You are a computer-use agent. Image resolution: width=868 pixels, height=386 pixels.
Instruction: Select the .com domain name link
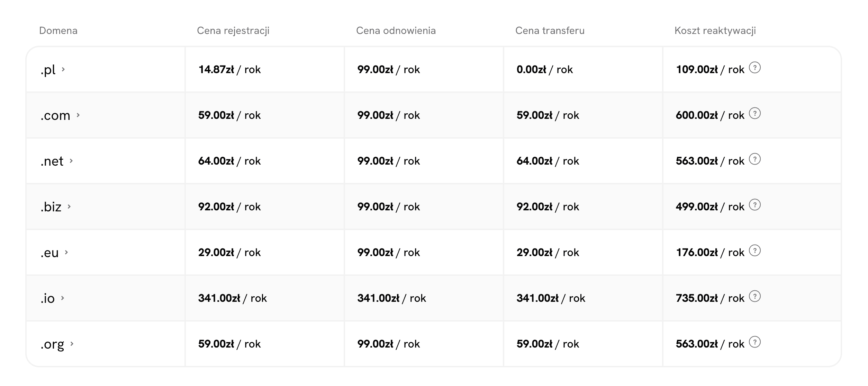[x=55, y=115]
